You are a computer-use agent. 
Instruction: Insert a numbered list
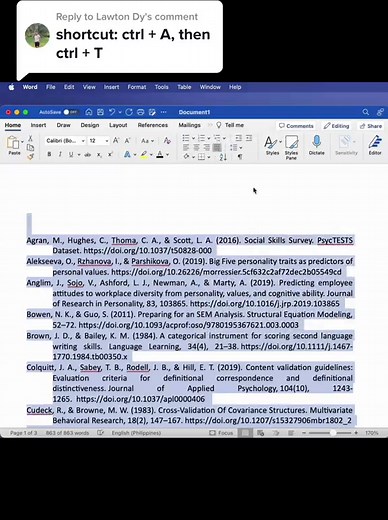[201, 138]
